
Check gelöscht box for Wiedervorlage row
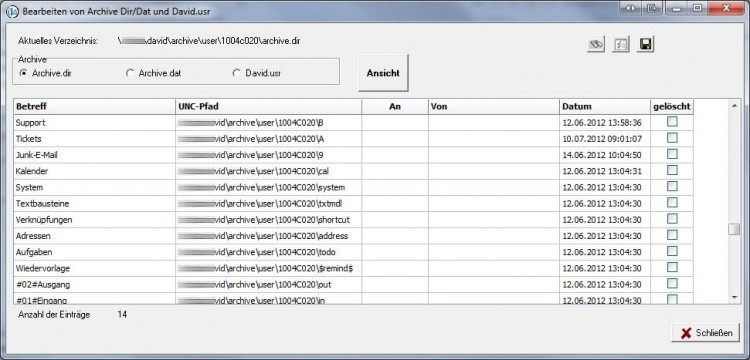click(672, 267)
